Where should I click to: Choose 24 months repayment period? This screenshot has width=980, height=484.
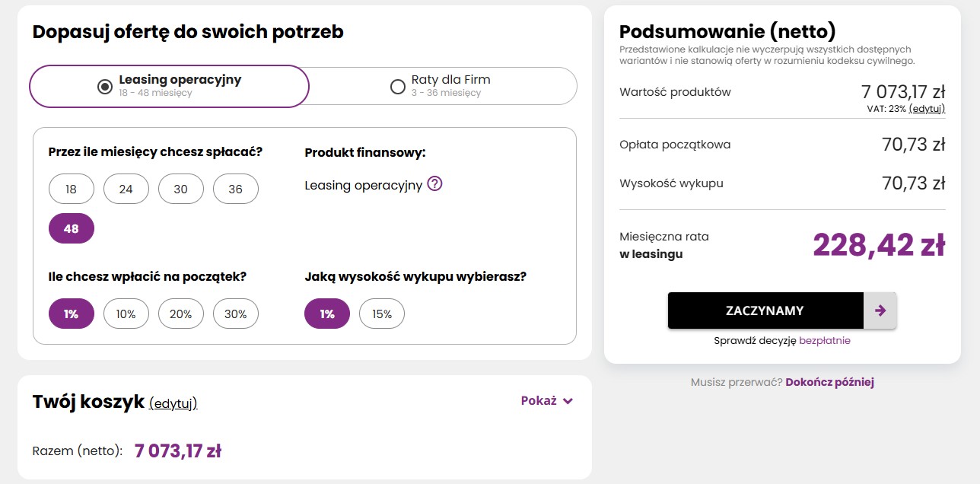tap(126, 189)
